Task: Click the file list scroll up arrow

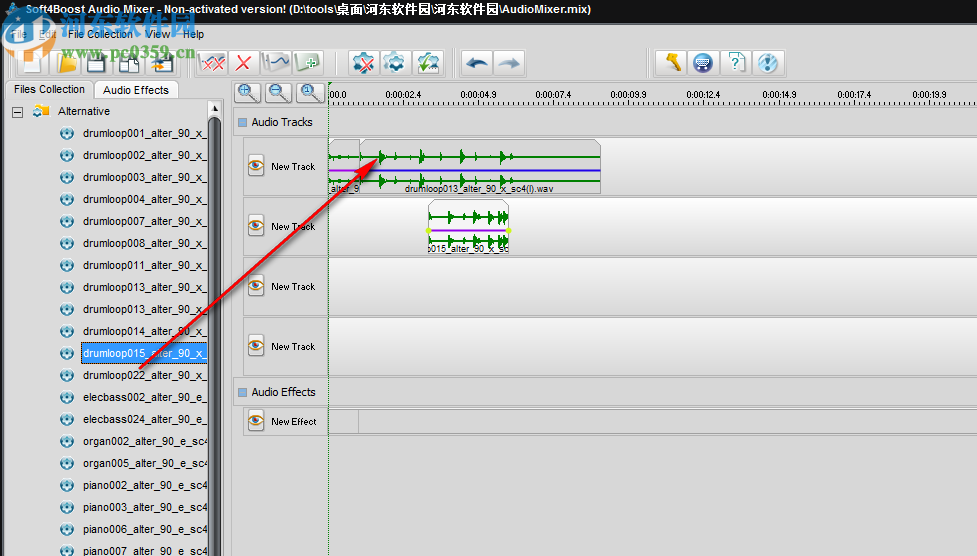Action: pos(215,108)
